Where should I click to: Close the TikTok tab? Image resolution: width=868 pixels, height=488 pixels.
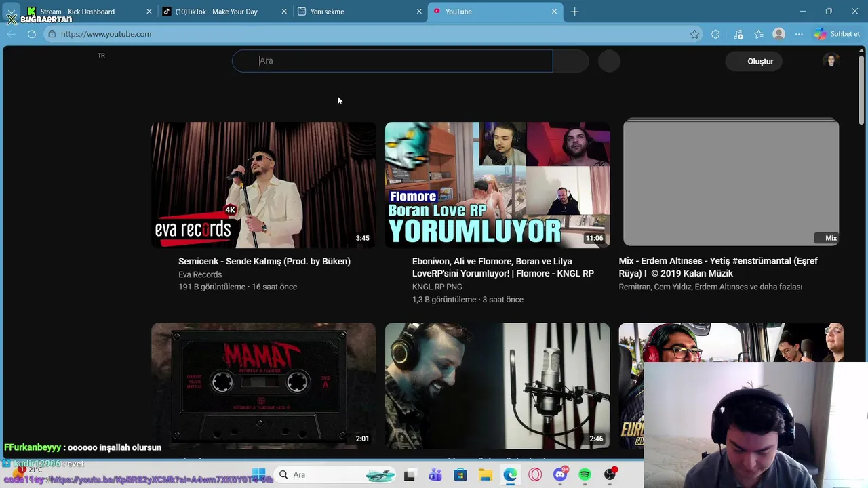284,12
